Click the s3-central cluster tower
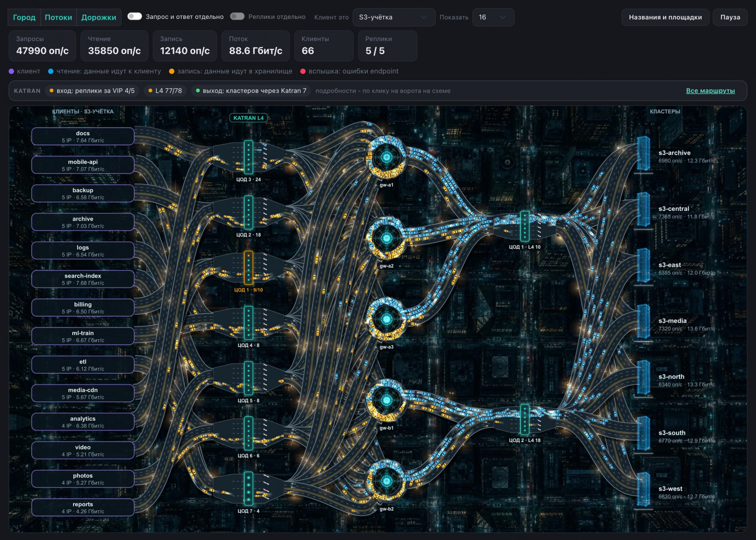The height and width of the screenshot is (540, 756). click(x=644, y=209)
